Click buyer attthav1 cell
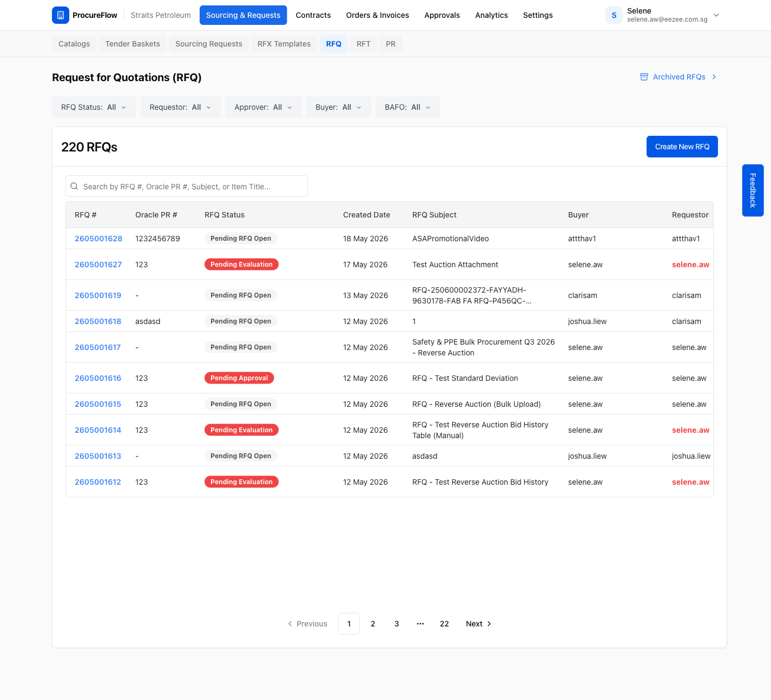Viewport: 771px width, 700px height. [582, 239]
